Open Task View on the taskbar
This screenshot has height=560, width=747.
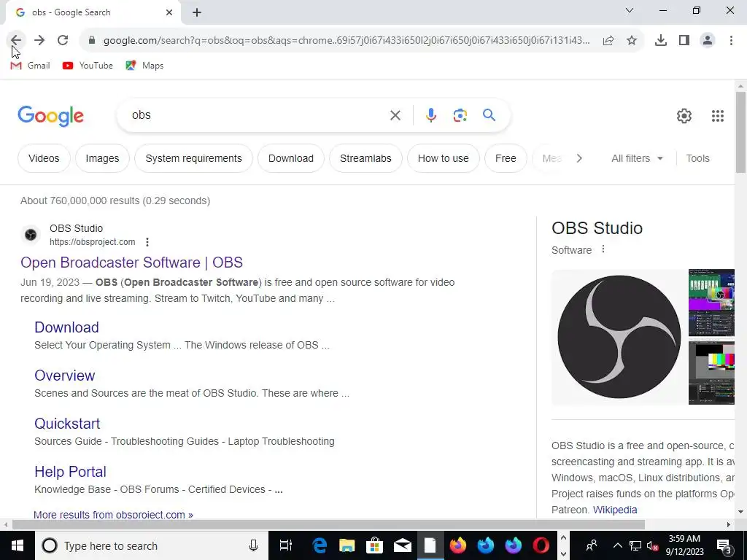pos(286,545)
